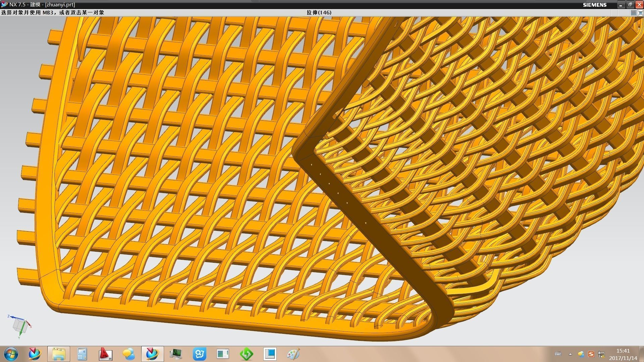Close the NX 7.5 window
The image size is (644, 362).
(639, 5)
